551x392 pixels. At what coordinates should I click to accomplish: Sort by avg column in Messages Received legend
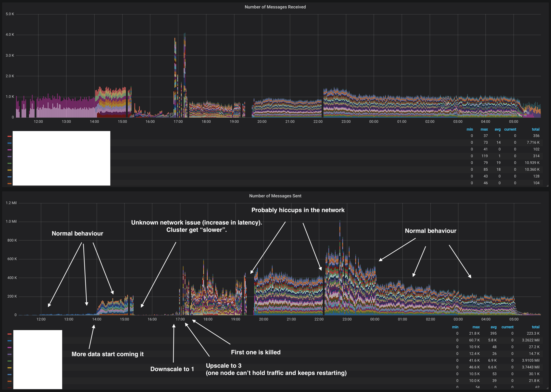(x=498, y=129)
